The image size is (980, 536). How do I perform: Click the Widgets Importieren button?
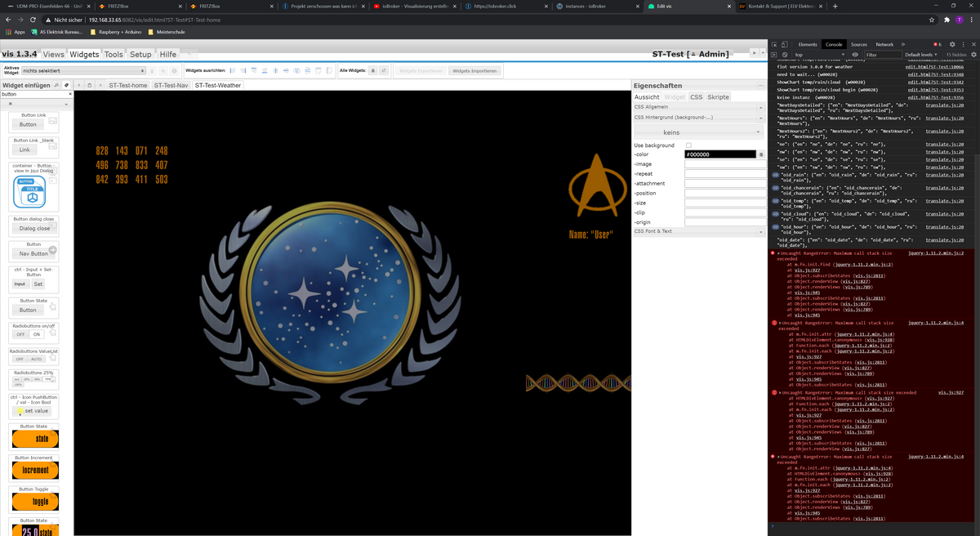474,71
